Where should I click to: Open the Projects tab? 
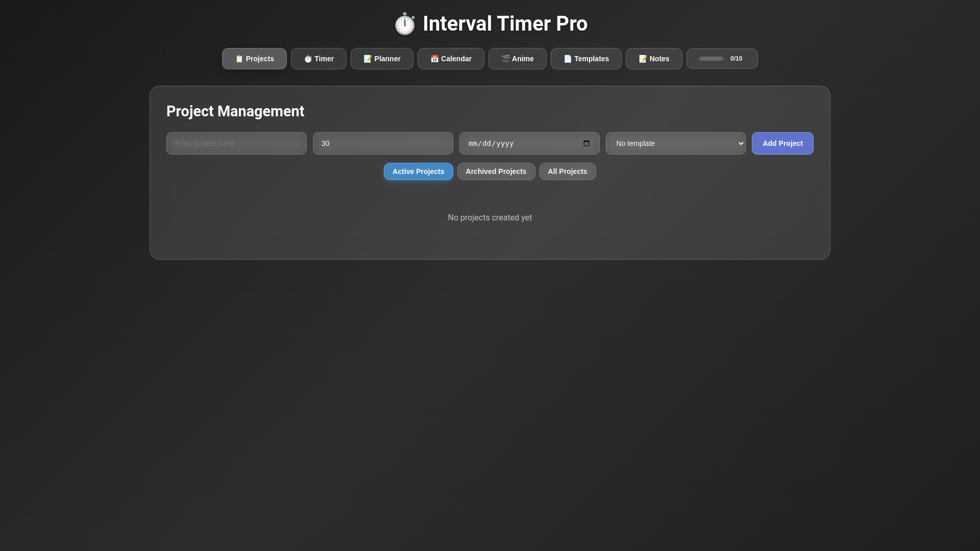click(254, 59)
